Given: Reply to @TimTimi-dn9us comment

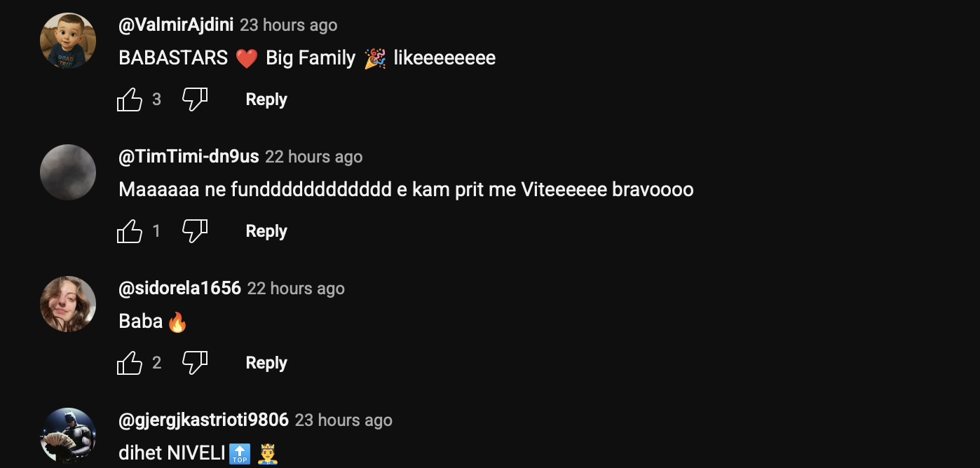Looking at the screenshot, I should pos(266,231).
